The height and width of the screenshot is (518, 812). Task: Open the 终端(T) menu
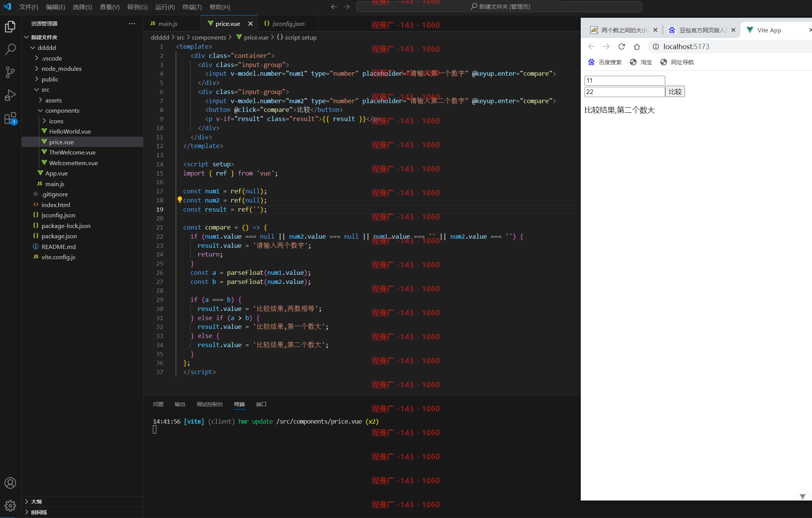[192, 7]
